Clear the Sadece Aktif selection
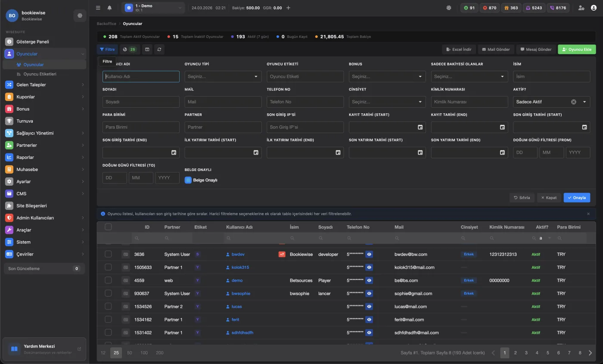The width and height of the screenshot is (603, 364). [573, 102]
